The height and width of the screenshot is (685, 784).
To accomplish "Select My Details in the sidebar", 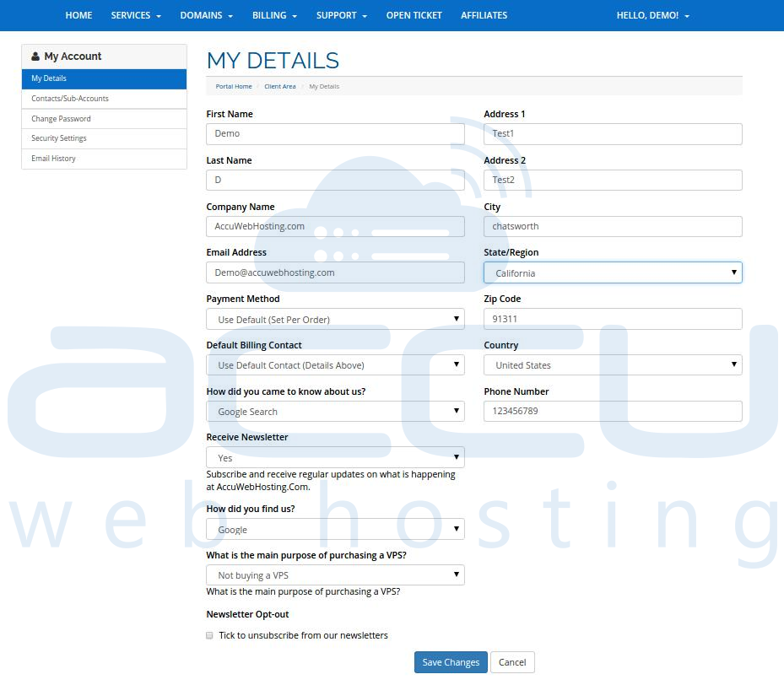I will [x=104, y=79].
